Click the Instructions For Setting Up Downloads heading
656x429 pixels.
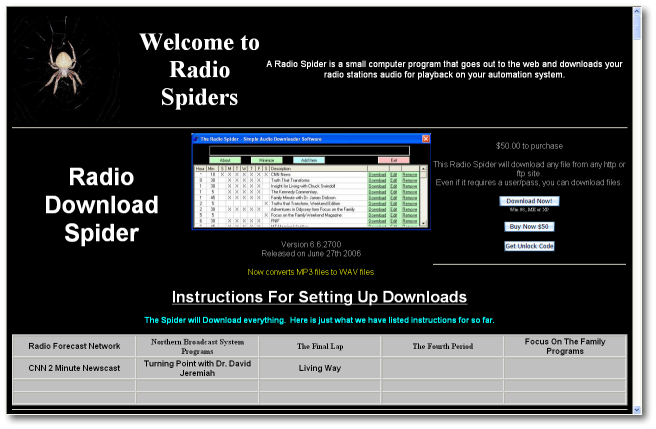pyautogui.click(x=319, y=297)
